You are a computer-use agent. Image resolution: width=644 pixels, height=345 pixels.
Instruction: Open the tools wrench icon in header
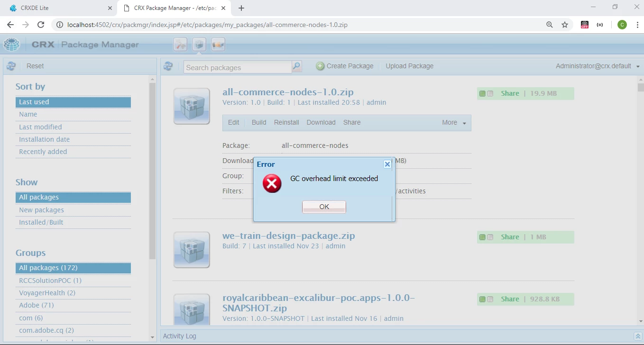[x=180, y=45]
